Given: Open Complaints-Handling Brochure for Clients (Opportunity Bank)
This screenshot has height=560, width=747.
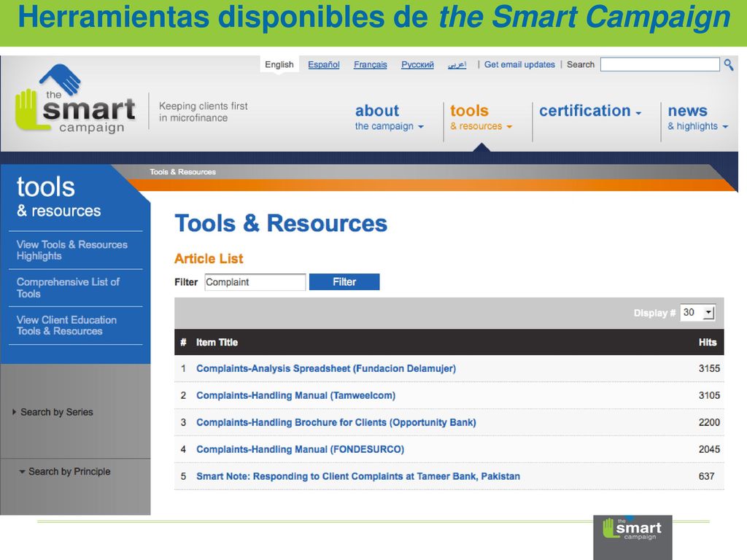Looking at the screenshot, I should (336, 422).
